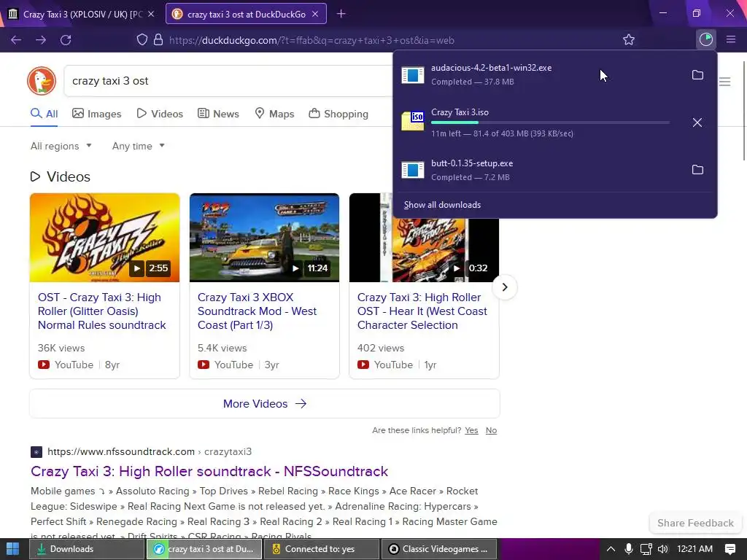Viewport: 747px width, 560px height.
Task: Open a new browser tab
Action: 341,14
